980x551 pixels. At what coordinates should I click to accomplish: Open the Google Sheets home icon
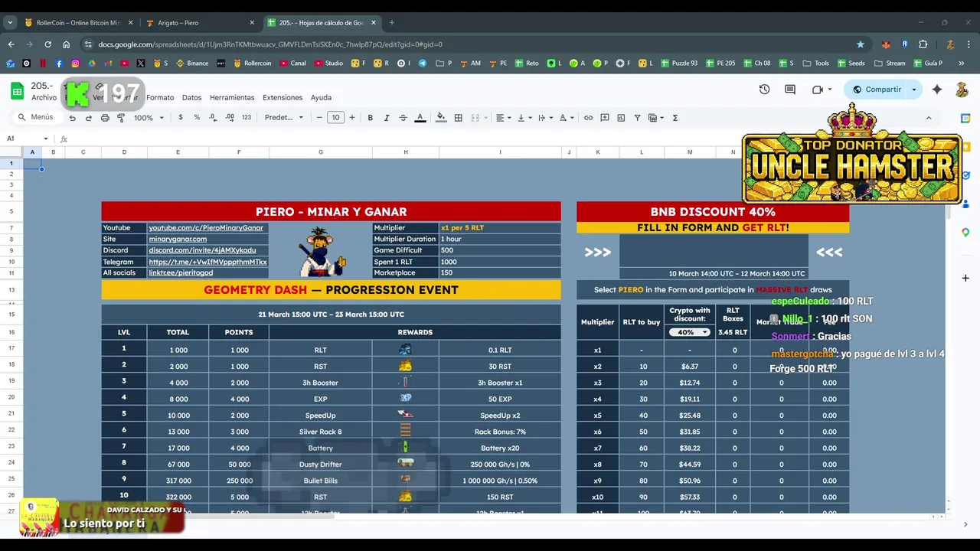17,91
